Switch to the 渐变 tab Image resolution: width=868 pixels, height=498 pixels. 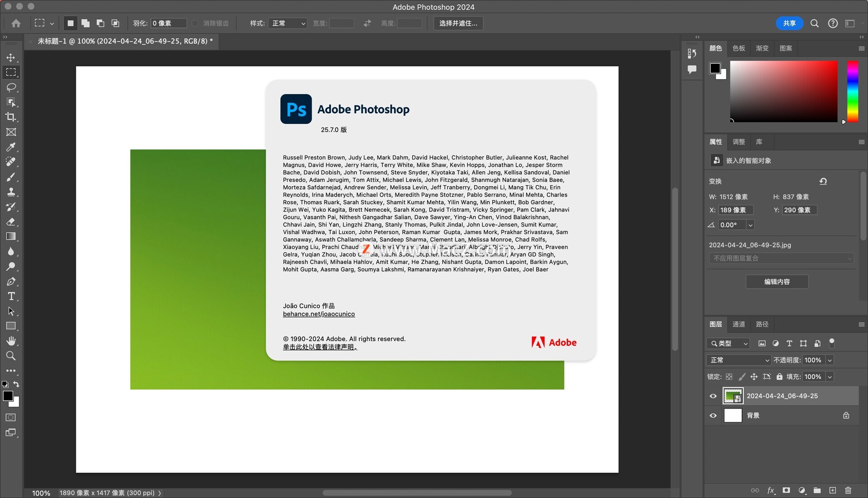click(762, 48)
